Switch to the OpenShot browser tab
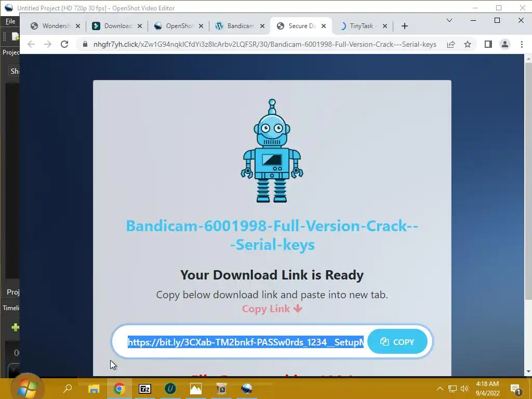 coord(179,26)
